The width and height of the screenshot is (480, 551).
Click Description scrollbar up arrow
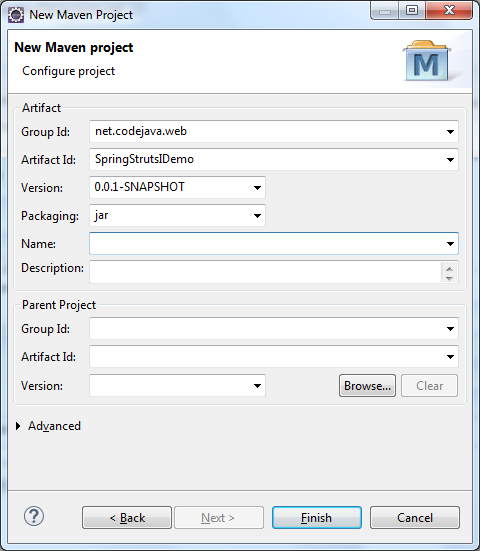(449, 269)
